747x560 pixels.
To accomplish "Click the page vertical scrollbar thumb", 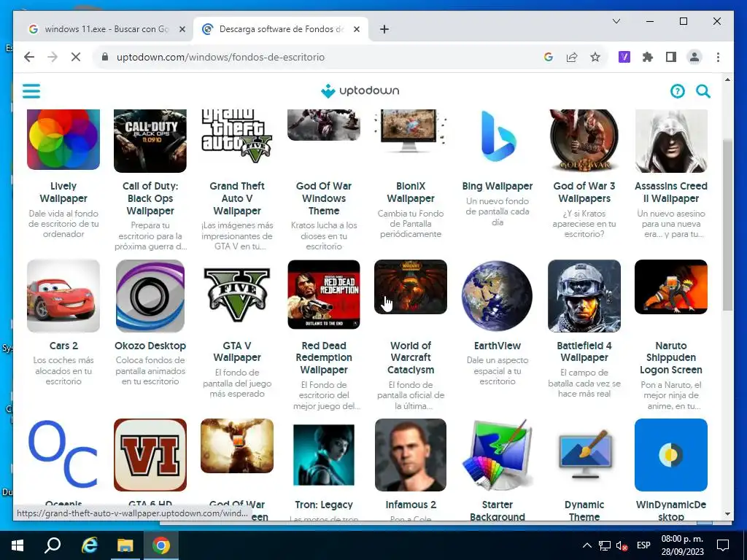I will click(x=727, y=225).
